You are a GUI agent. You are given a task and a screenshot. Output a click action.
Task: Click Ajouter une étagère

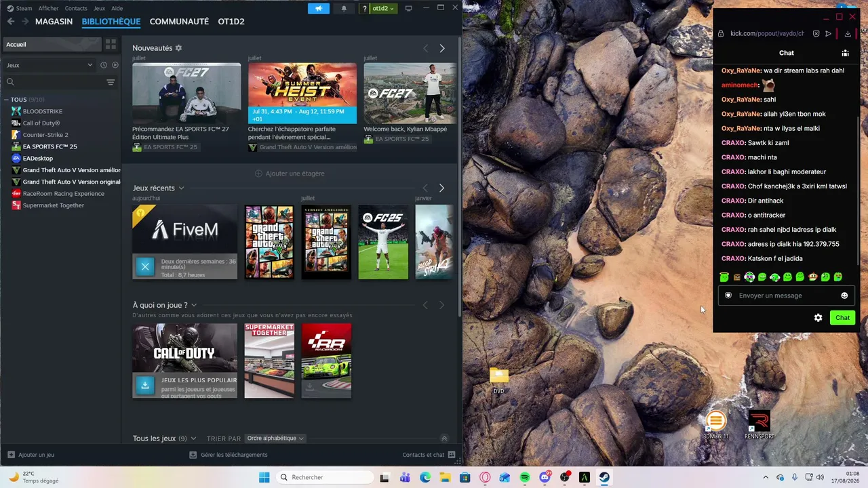point(290,174)
